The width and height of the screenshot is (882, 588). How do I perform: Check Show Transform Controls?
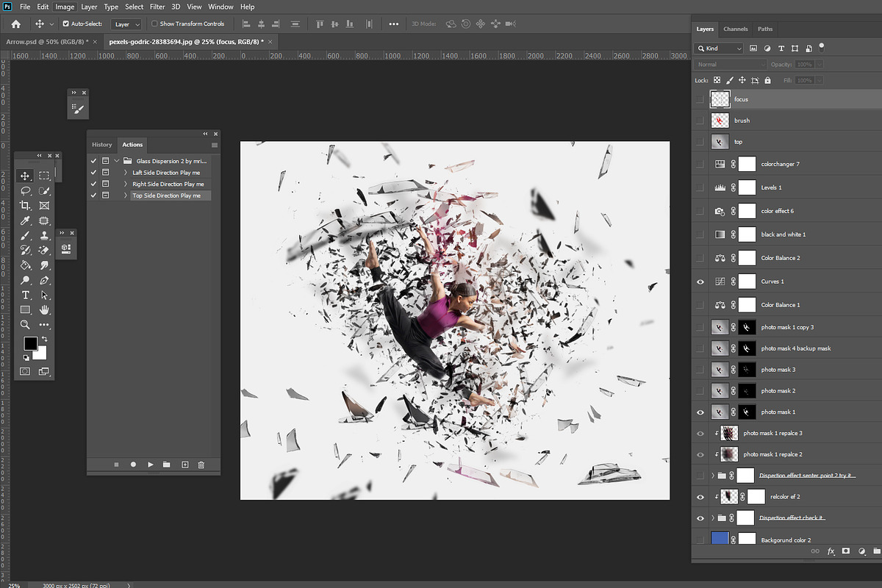click(x=154, y=24)
